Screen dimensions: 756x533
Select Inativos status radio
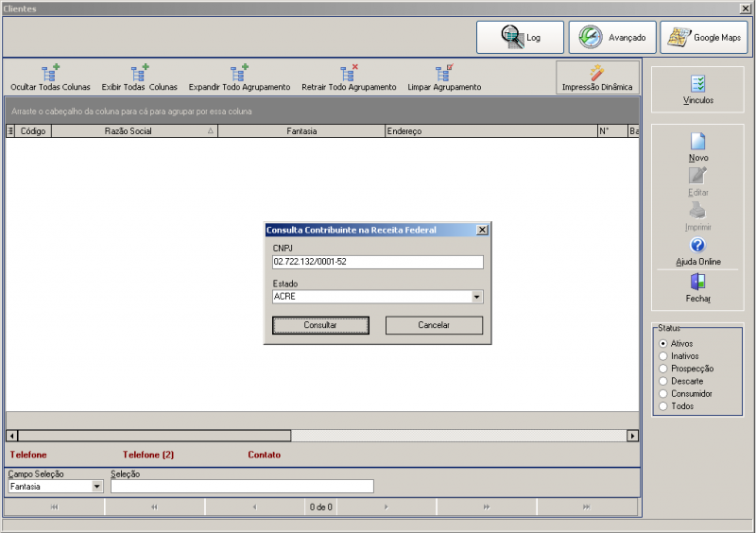pos(663,356)
